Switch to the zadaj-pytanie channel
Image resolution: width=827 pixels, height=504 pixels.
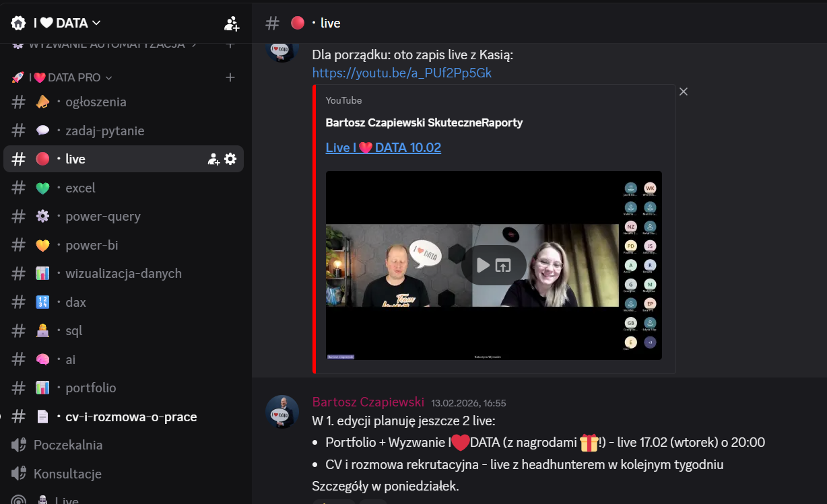[x=104, y=131]
